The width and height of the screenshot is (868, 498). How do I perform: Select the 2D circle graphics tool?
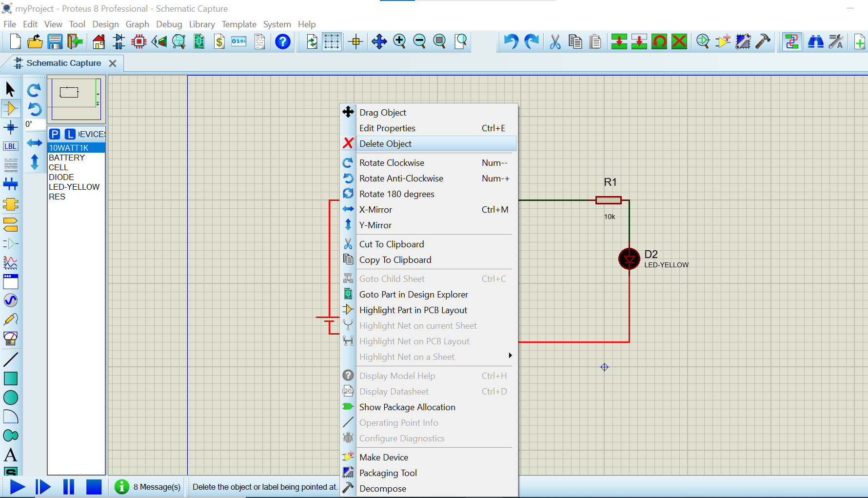11,398
